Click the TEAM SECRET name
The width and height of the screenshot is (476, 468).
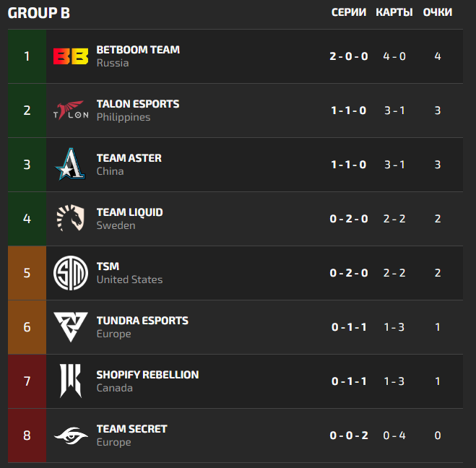131,429
